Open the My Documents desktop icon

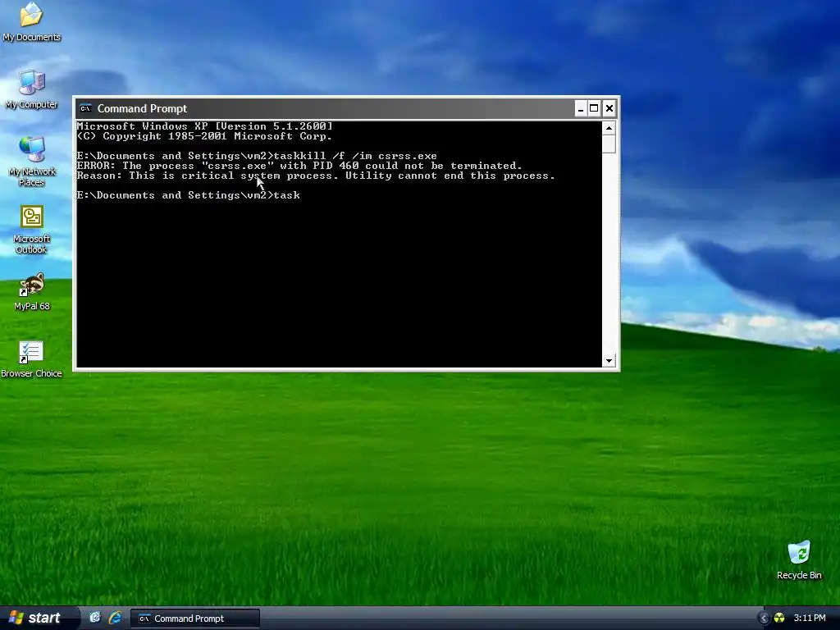31,21
